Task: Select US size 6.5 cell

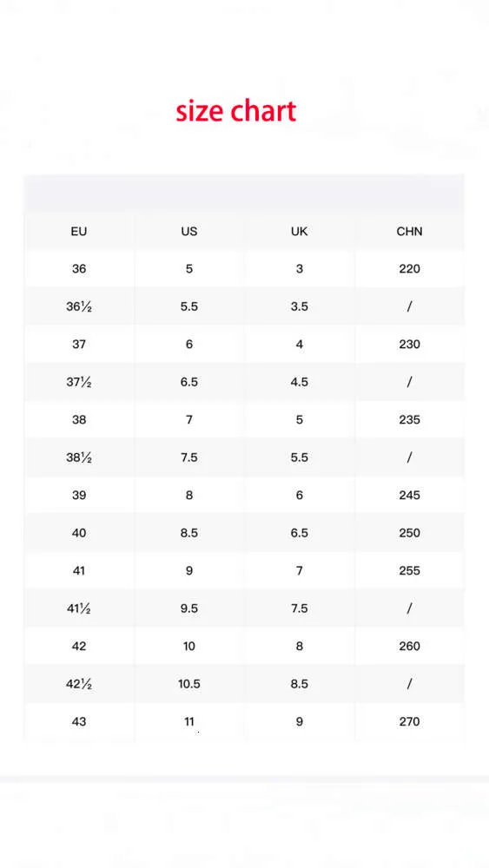Action: point(188,382)
